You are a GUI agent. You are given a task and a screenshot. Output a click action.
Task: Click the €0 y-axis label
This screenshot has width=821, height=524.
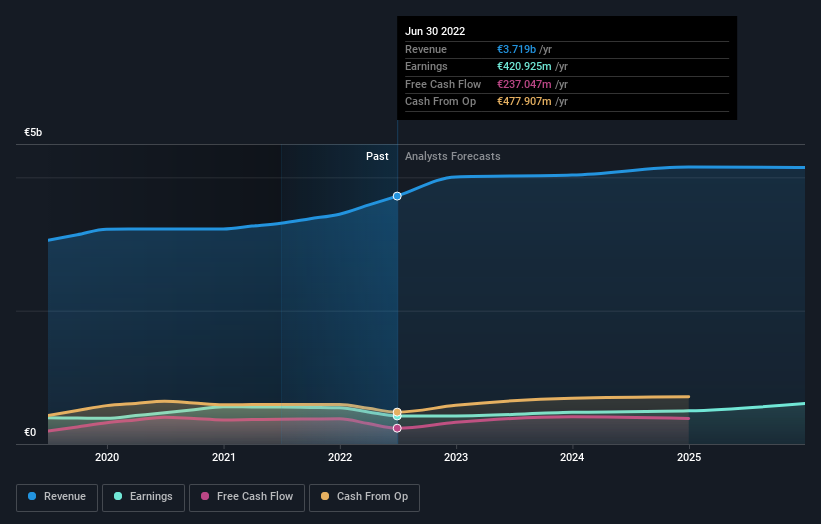[30, 432]
